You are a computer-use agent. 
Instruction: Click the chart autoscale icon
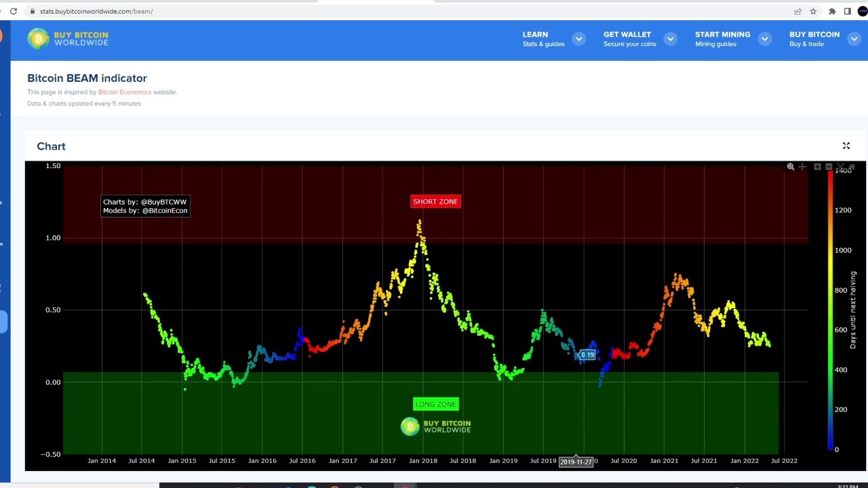(840, 167)
